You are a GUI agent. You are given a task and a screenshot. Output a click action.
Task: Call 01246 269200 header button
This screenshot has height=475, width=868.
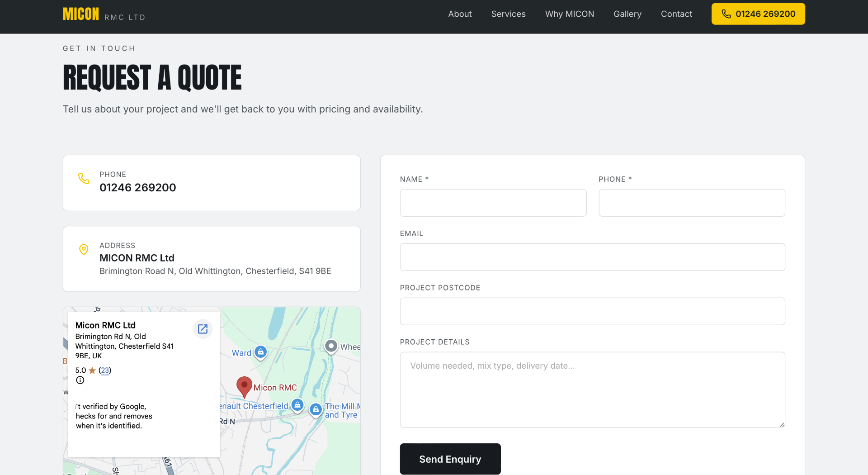[758, 14]
